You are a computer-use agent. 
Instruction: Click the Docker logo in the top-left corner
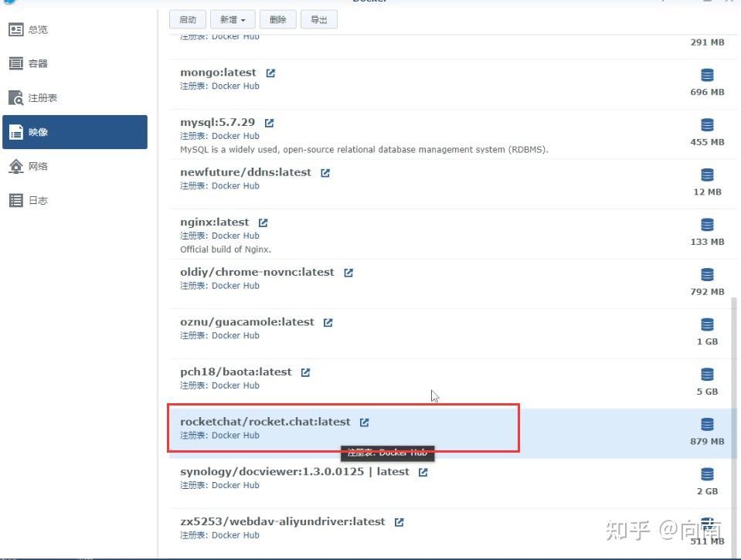tap(9, 2)
